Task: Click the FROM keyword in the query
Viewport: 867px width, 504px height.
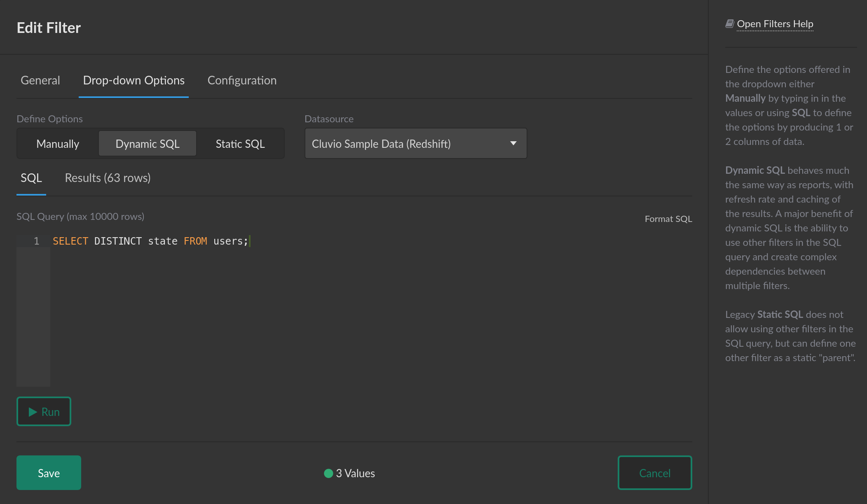Action: click(x=195, y=241)
